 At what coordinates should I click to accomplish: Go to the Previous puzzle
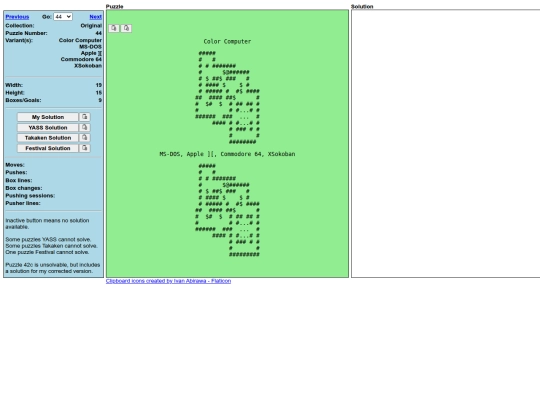pos(17,17)
